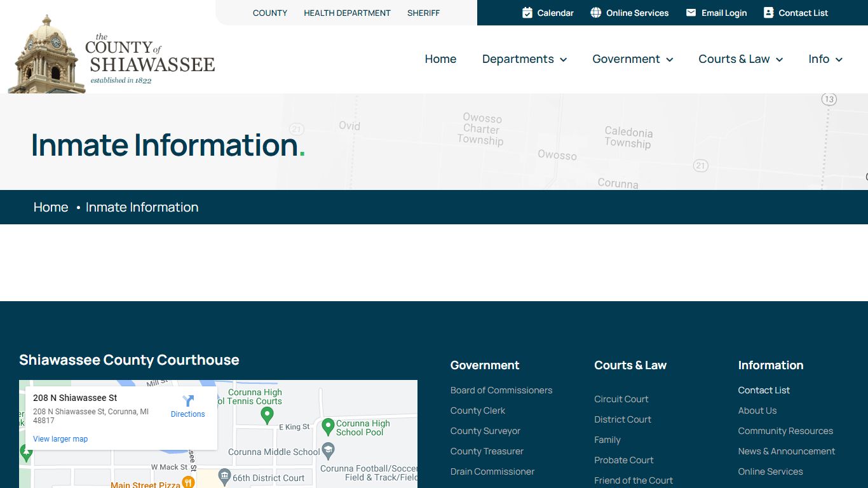The height and width of the screenshot is (488, 868).
Task: Click the Shiawassee County Courthouse heading
Action: point(129,360)
